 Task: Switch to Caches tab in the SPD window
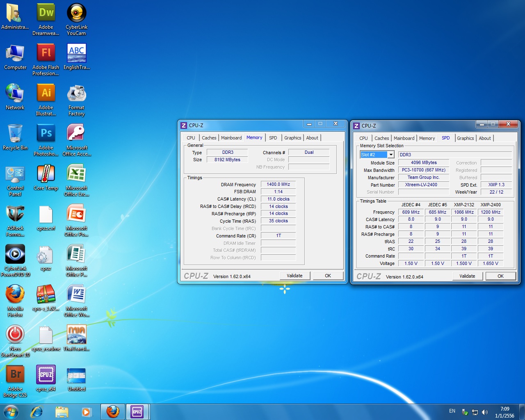click(x=381, y=138)
